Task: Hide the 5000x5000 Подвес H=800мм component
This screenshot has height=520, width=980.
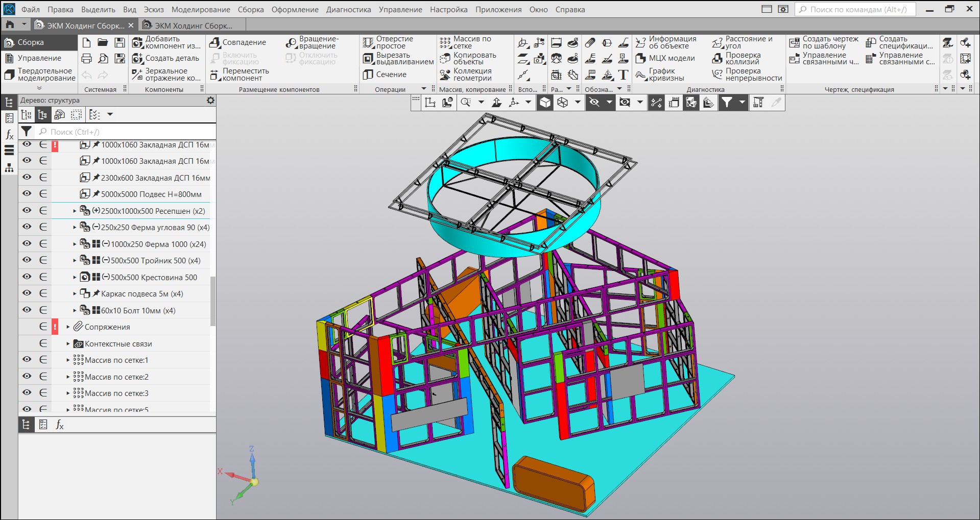Action: point(27,194)
